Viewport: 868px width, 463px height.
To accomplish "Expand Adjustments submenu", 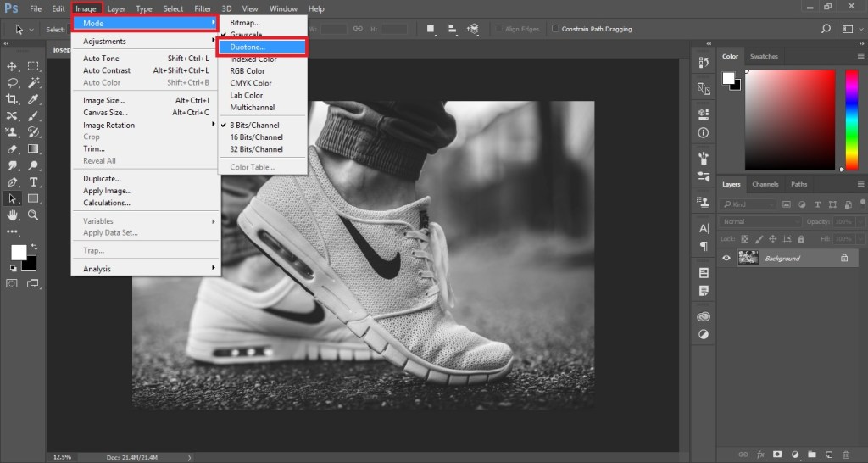I will tap(146, 41).
